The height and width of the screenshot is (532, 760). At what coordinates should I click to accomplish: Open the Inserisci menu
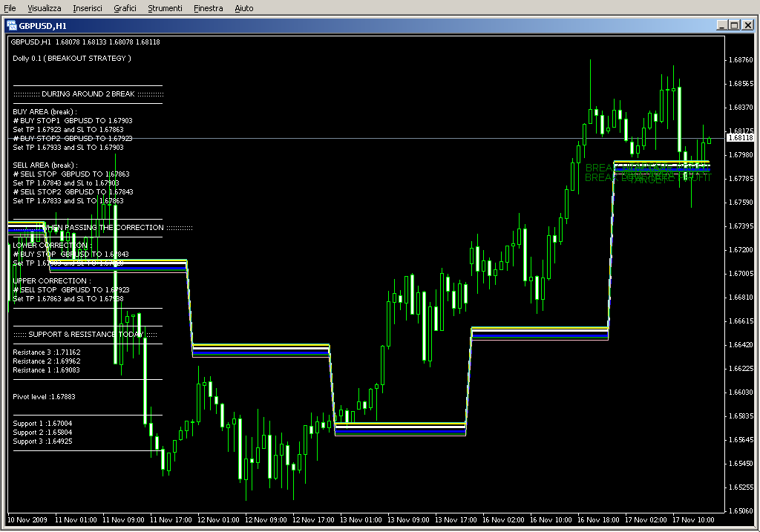coord(88,8)
